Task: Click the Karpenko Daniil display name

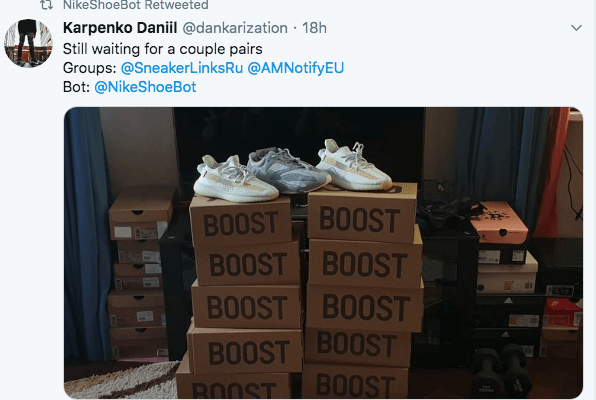Action: coord(120,28)
